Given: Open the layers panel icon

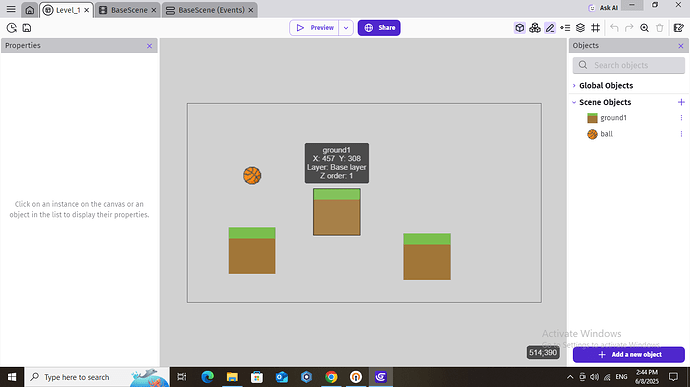Looking at the screenshot, I should (x=580, y=28).
